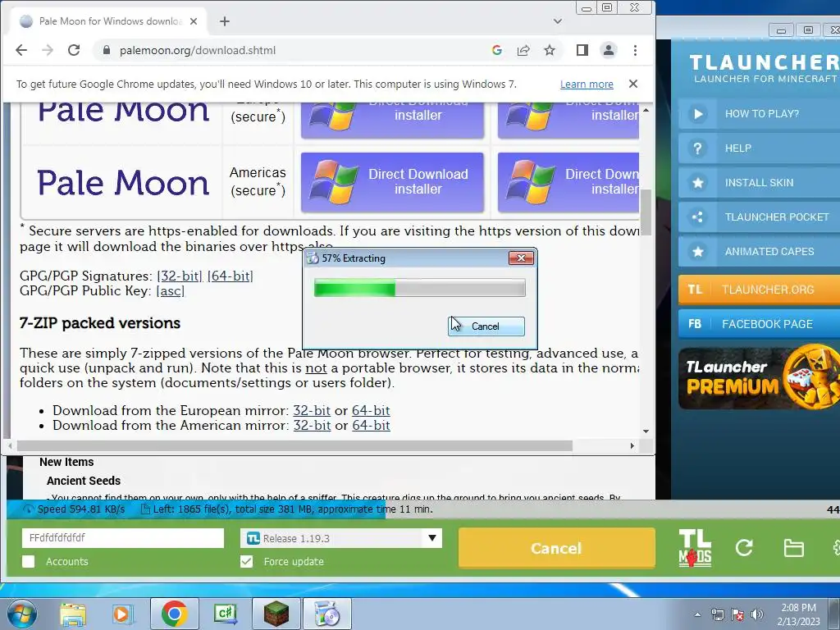Download European mirror 64-bit 7-zip
The width and height of the screenshot is (840, 630).
(x=371, y=410)
